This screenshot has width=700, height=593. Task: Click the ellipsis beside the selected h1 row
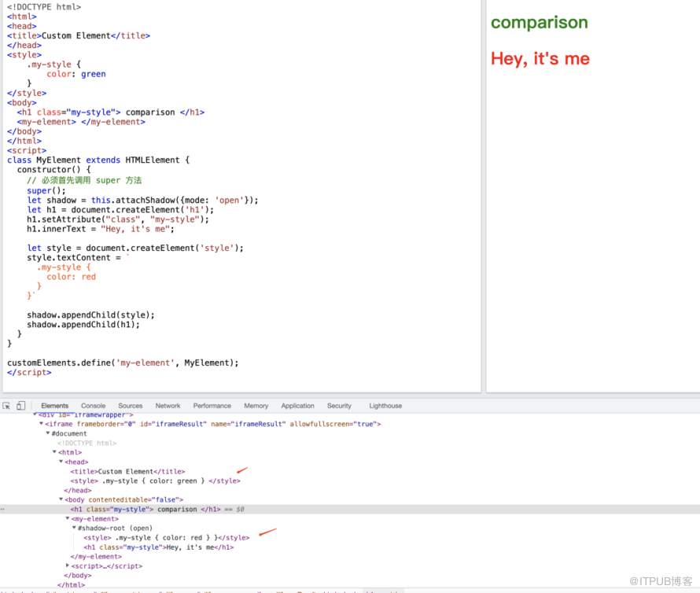coord(2,509)
